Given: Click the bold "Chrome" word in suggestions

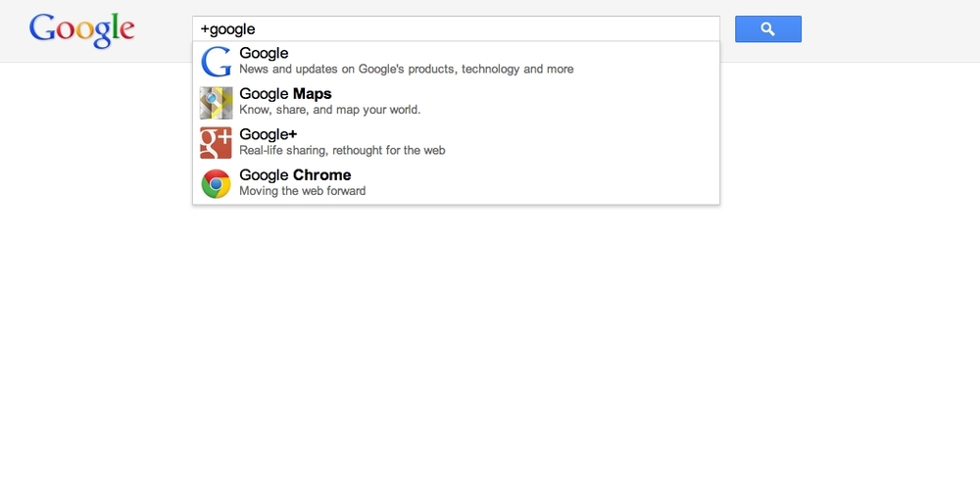Looking at the screenshot, I should coord(321,175).
